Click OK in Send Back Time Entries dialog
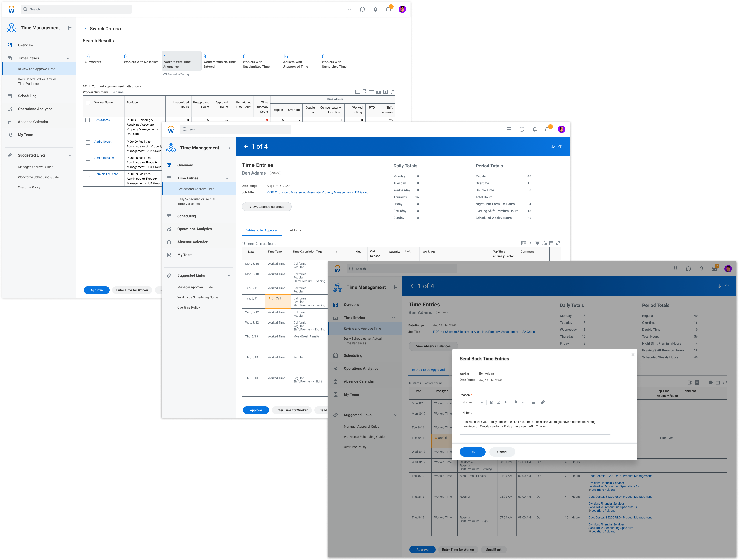The height and width of the screenshot is (560, 739). 472,452
